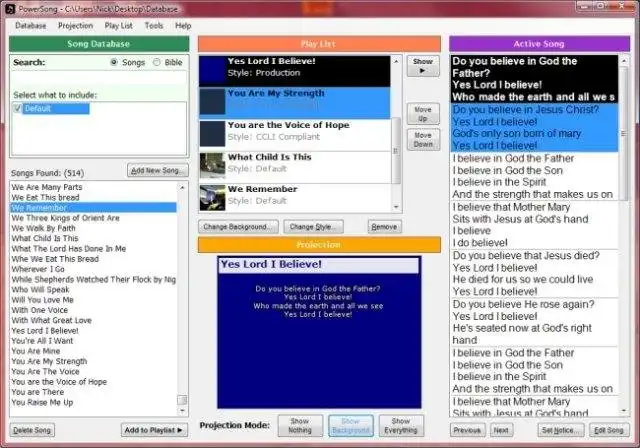Image resolution: width=640 pixels, height=448 pixels.
Task: Set projection mode to Show Nothing
Action: coord(300,426)
